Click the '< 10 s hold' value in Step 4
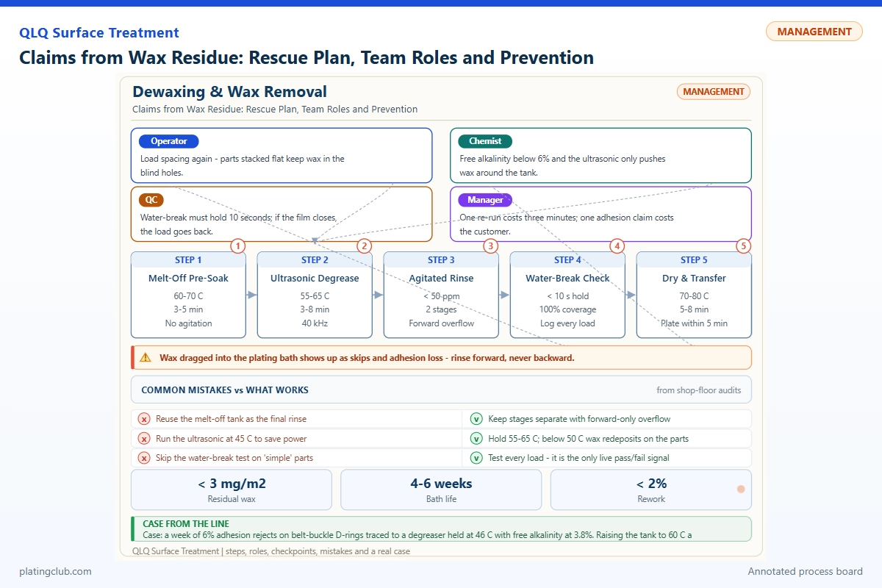This screenshot has width=882, height=588. click(567, 295)
